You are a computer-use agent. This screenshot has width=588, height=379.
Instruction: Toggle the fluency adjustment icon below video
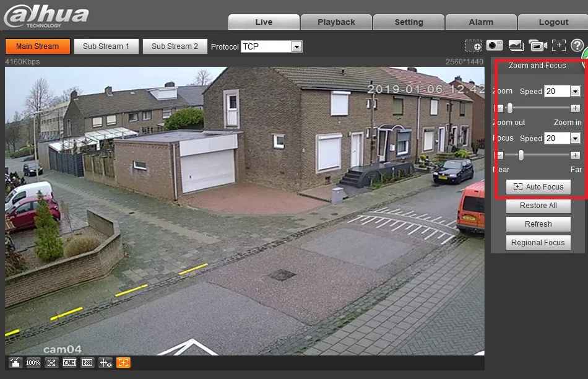[x=87, y=362]
